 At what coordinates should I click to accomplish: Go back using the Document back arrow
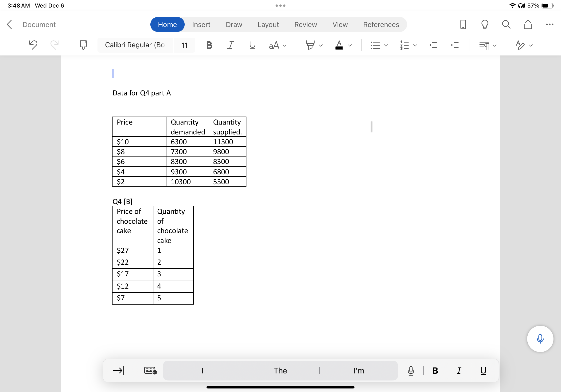tap(9, 25)
